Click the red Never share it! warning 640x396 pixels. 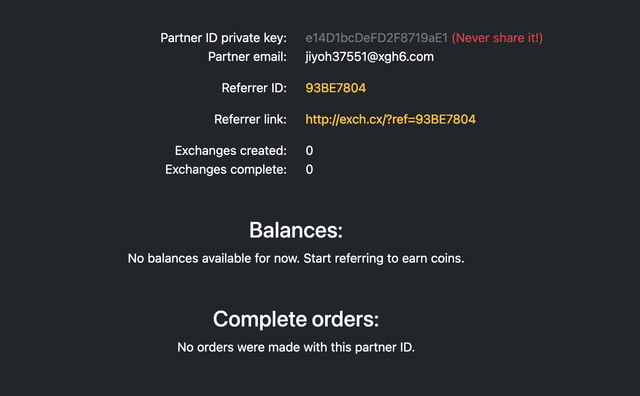click(497, 38)
